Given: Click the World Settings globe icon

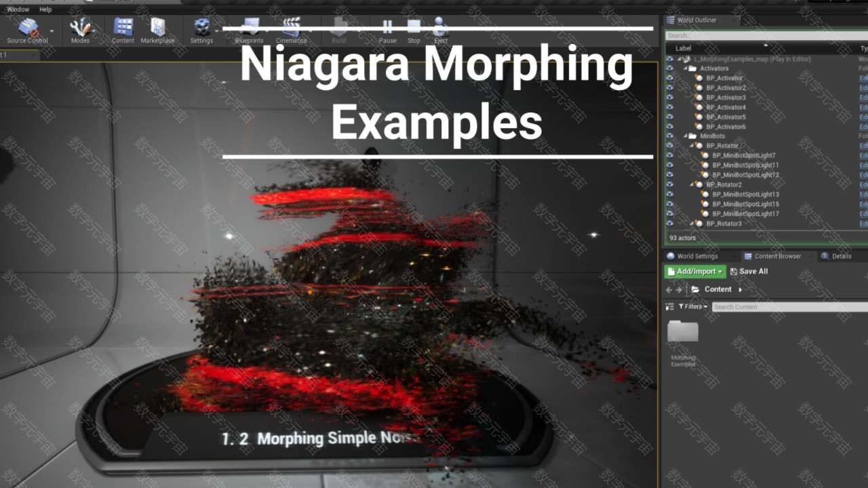Looking at the screenshot, I should coord(671,256).
